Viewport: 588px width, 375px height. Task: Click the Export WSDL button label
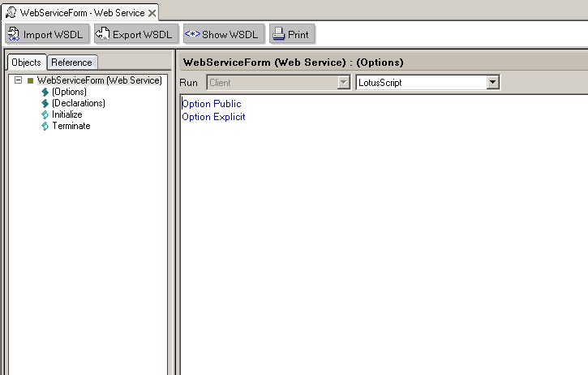pyautogui.click(x=142, y=35)
